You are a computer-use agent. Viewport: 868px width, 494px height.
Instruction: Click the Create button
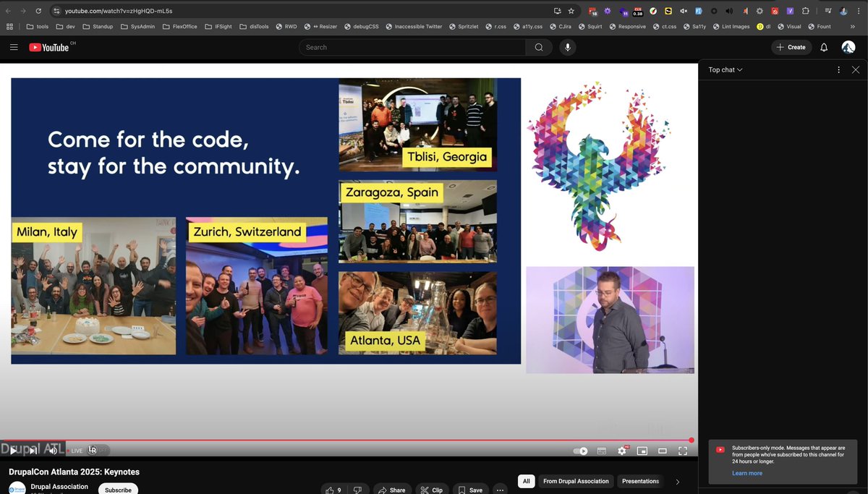791,47
